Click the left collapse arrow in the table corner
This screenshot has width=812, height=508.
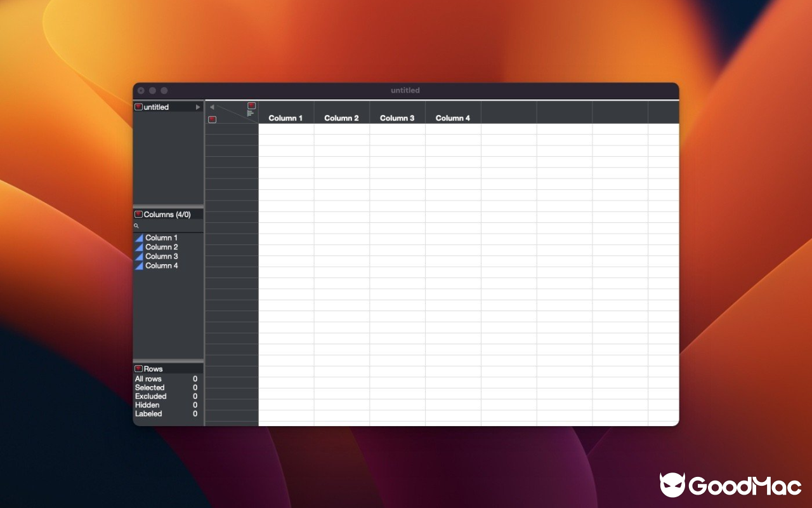tap(213, 107)
